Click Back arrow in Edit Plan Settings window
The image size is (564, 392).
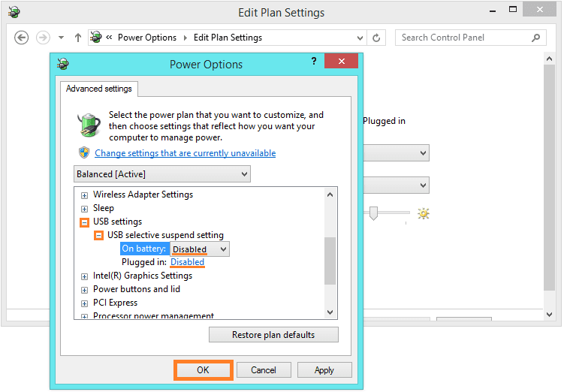(21, 38)
